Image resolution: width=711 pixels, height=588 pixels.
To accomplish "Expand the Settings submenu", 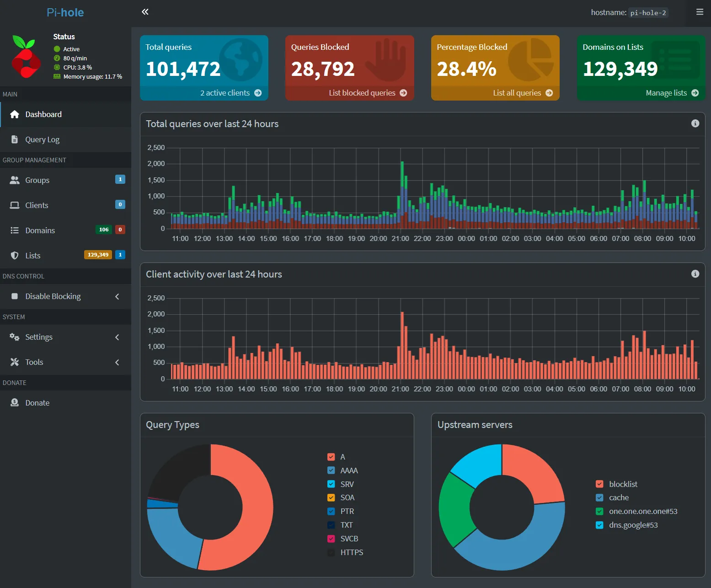I will click(x=117, y=337).
